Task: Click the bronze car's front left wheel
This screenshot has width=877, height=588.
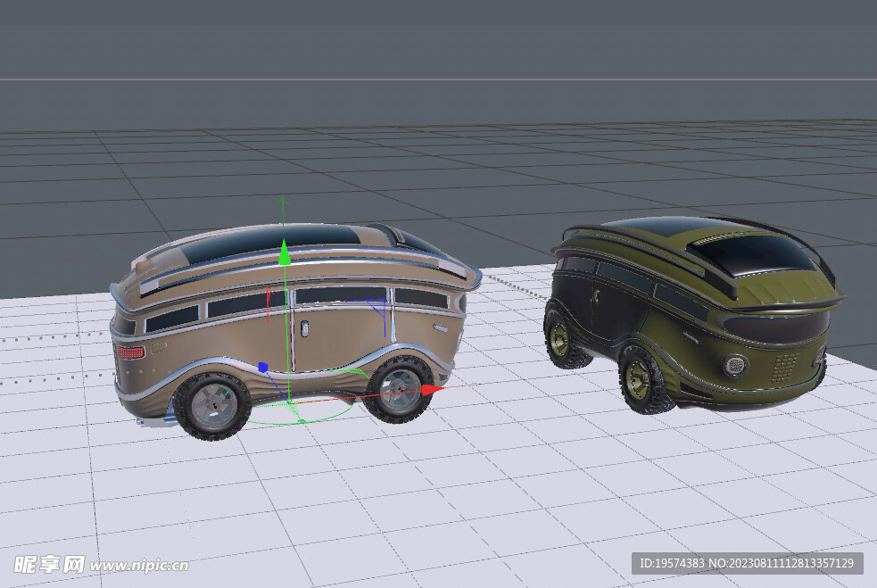Action: click(212, 406)
